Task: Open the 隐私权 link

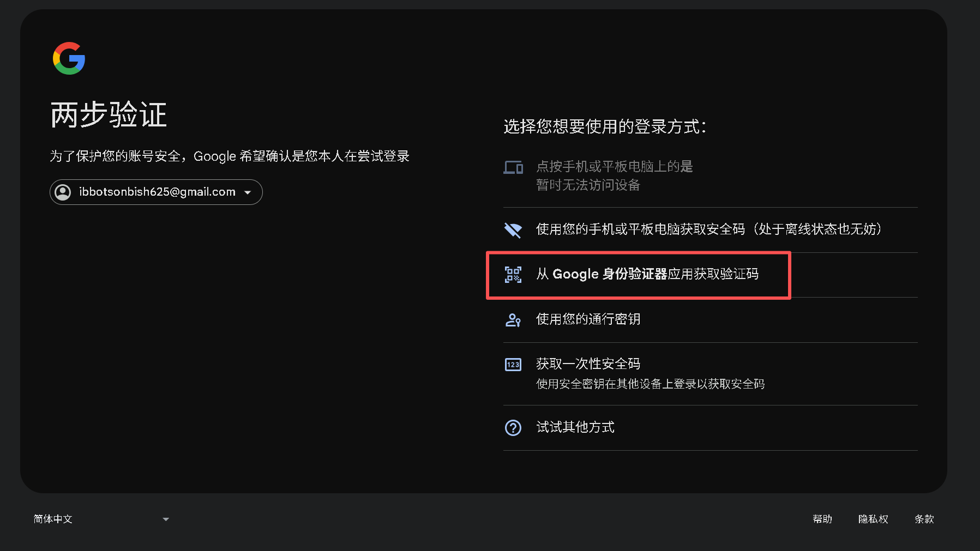Action: tap(873, 519)
